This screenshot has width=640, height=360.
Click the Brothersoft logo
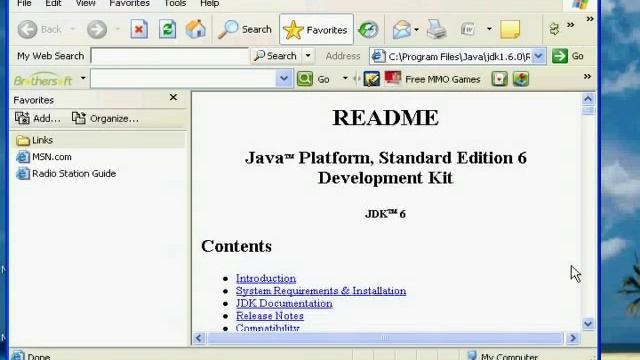[43, 80]
